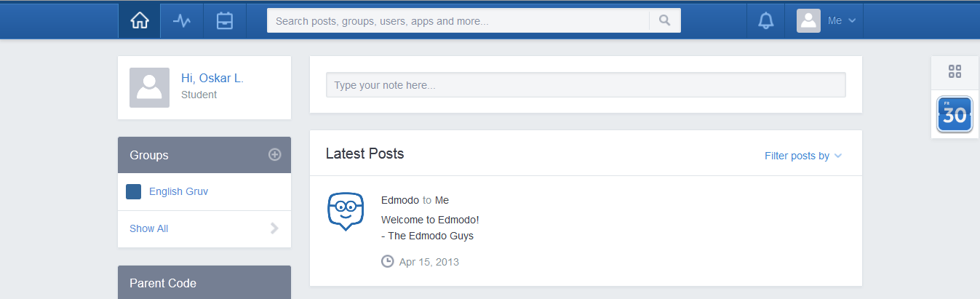980x299 pixels.
Task: Click the Show All groups link
Action: click(148, 228)
